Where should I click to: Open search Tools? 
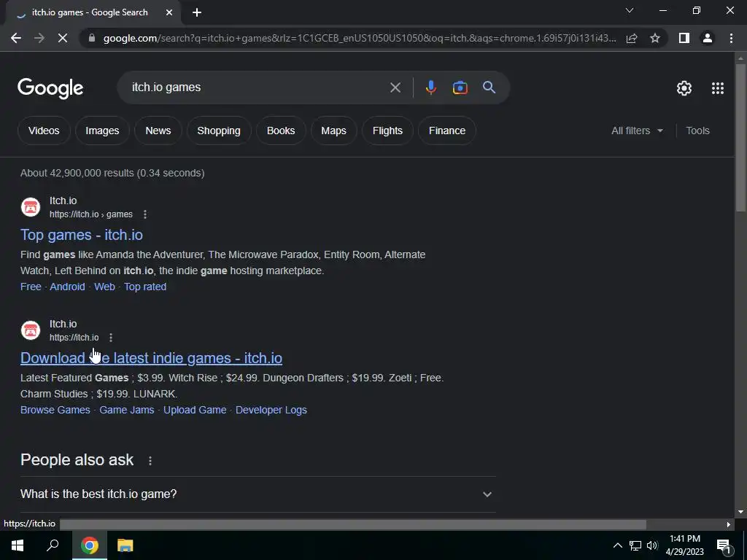697,131
